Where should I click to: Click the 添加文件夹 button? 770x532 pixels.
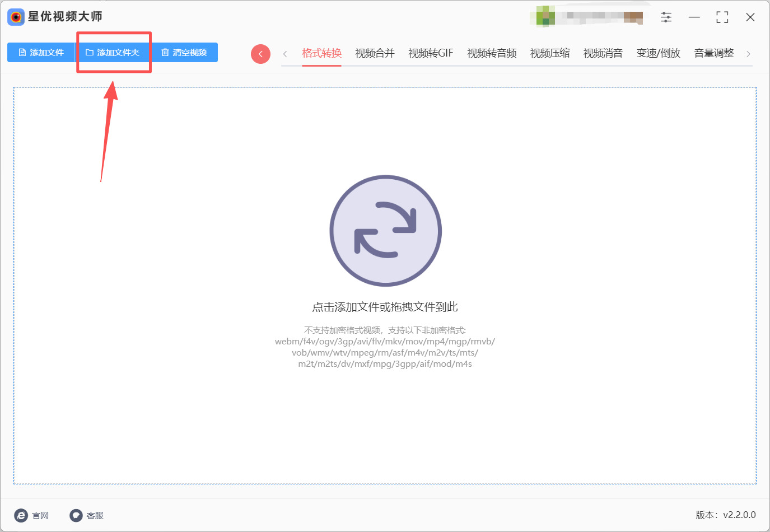click(113, 53)
